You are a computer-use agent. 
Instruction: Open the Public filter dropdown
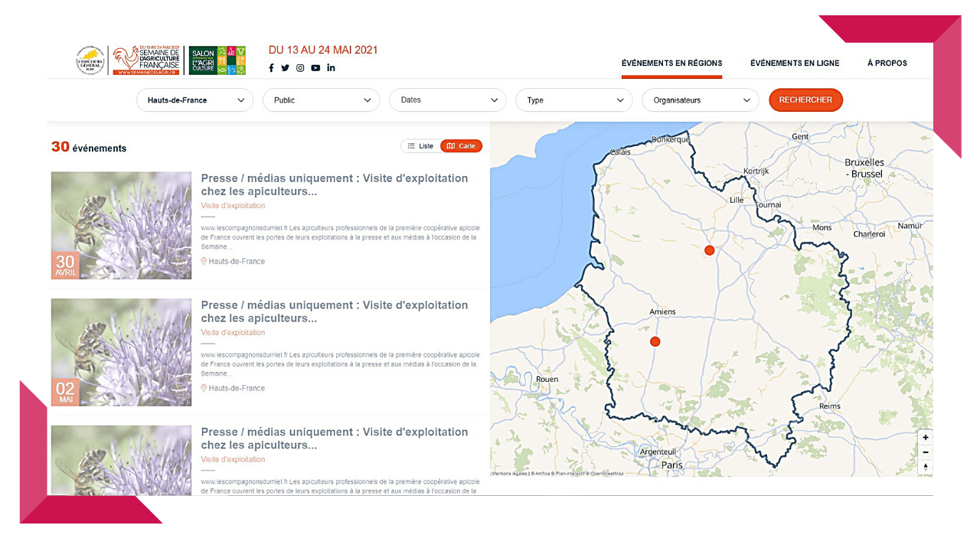[321, 100]
